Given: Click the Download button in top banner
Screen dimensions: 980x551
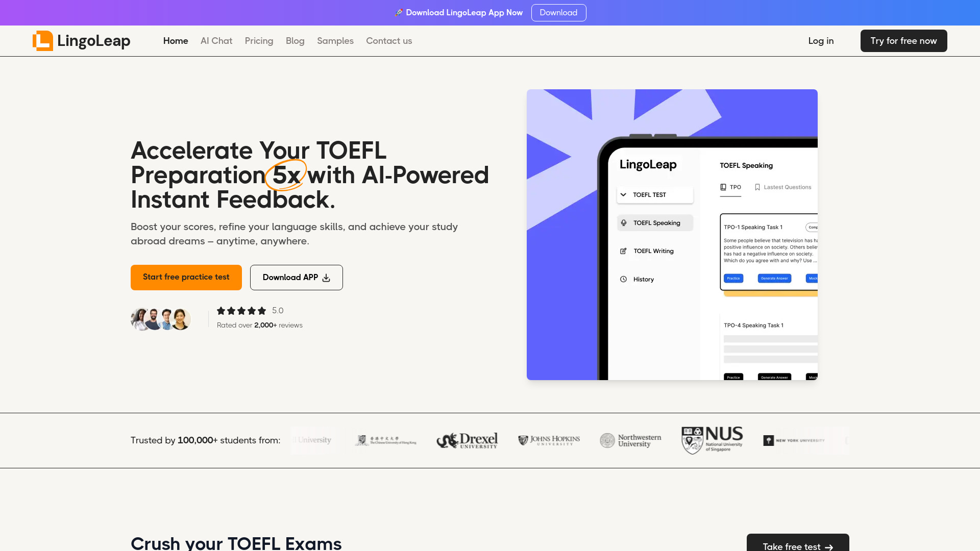Looking at the screenshot, I should pos(559,12).
